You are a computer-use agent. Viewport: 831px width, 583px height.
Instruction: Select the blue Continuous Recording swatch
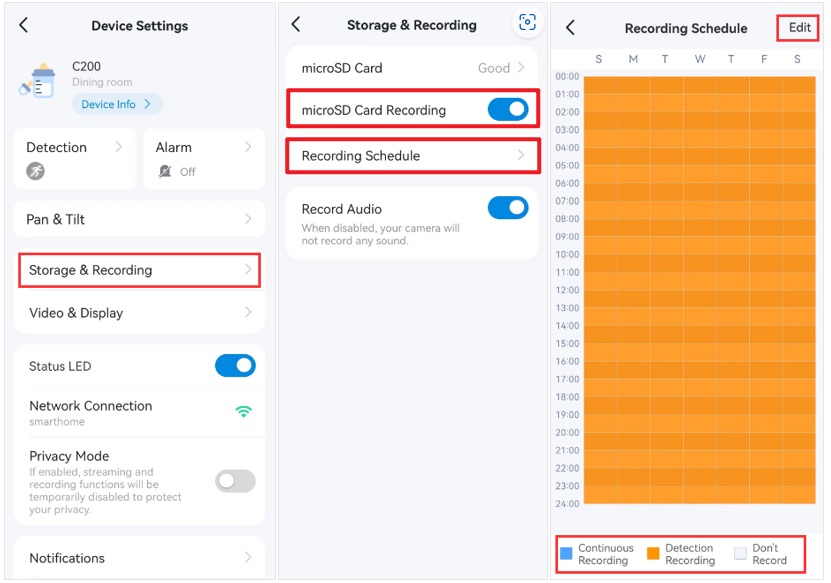pos(567,554)
